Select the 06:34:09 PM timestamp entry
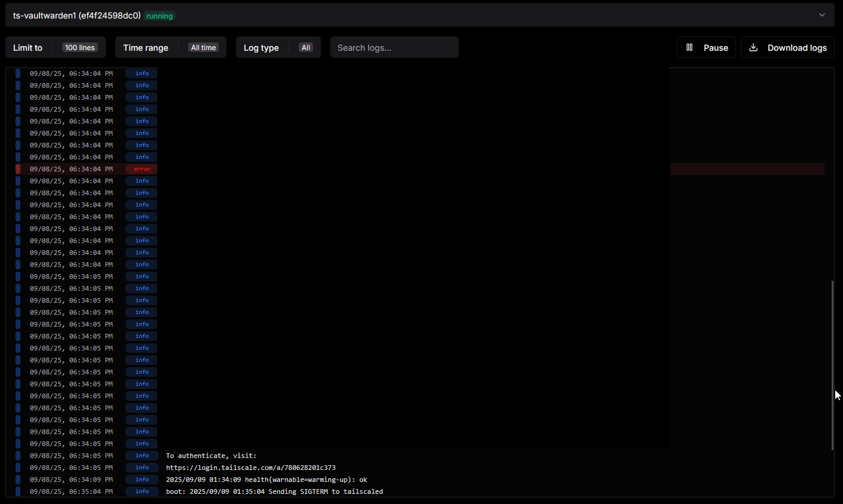The image size is (843, 504). coord(71,480)
